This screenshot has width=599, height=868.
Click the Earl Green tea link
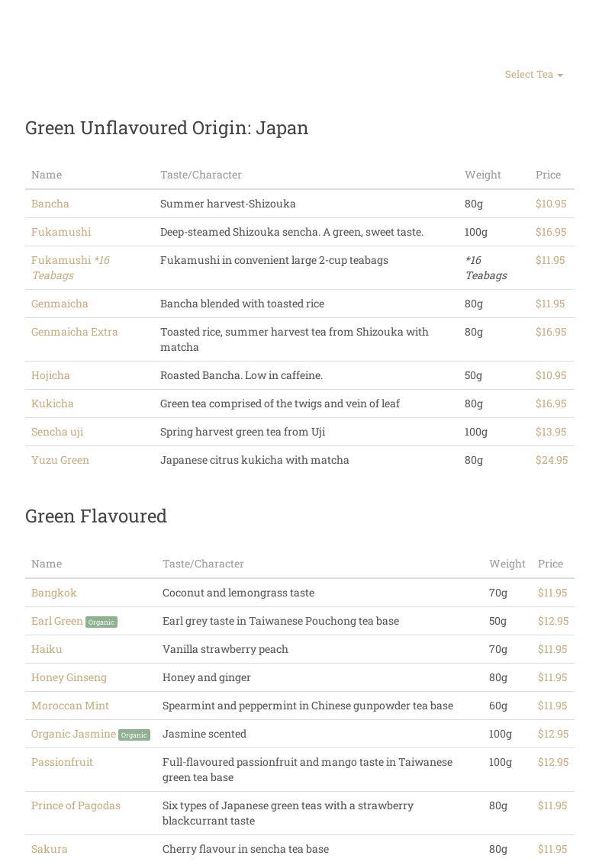[57, 621]
